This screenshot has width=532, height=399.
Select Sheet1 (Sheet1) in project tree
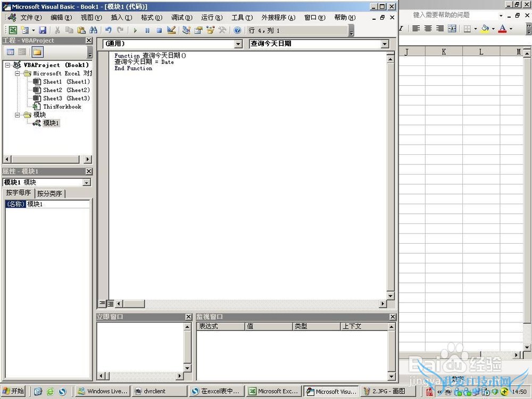[66, 82]
